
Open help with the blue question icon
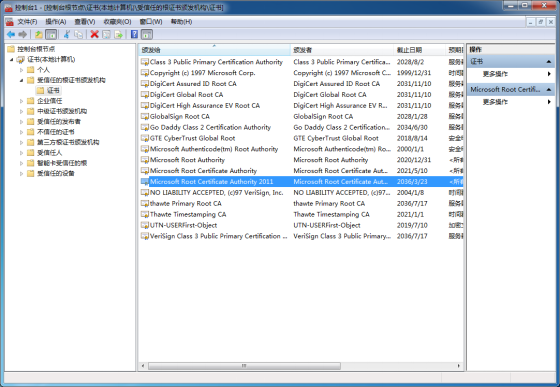(x=134, y=34)
